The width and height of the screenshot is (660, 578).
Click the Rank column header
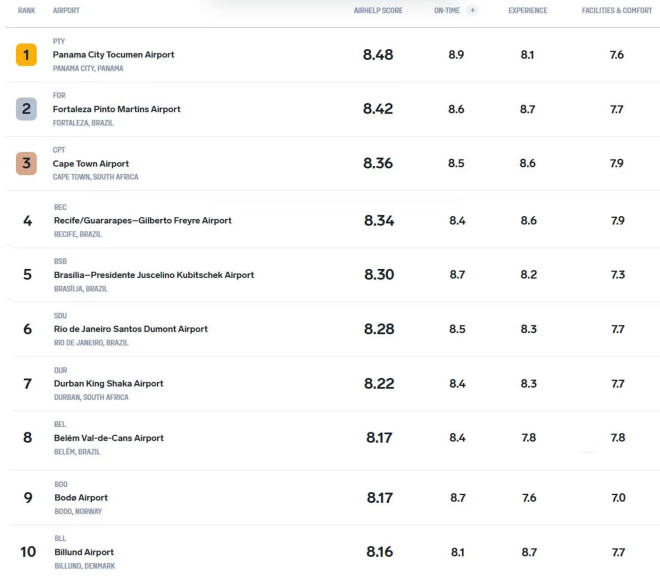[x=27, y=11]
